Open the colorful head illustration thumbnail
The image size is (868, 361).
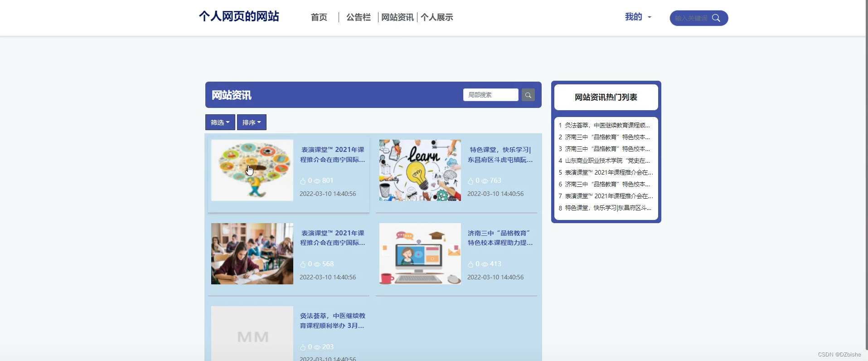(252, 170)
